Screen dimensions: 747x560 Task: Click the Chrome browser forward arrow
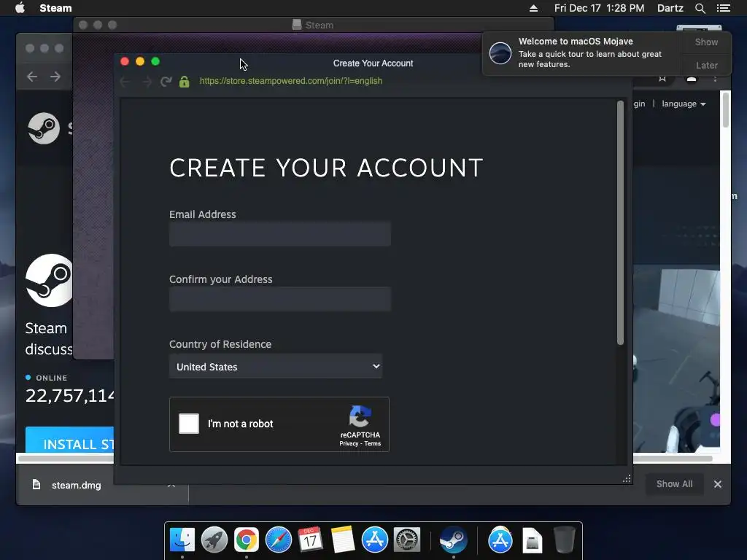click(55, 76)
